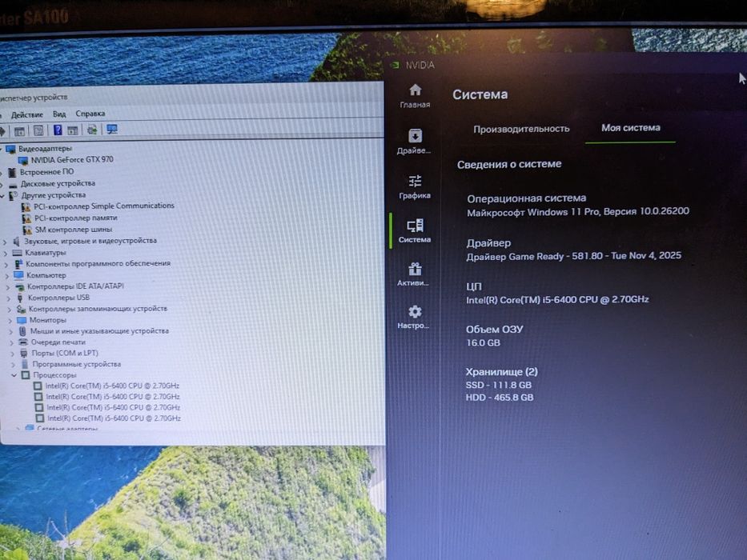Select the Дисковые устройства category
Image resolution: width=747 pixels, height=560 pixels.
point(58,183)
